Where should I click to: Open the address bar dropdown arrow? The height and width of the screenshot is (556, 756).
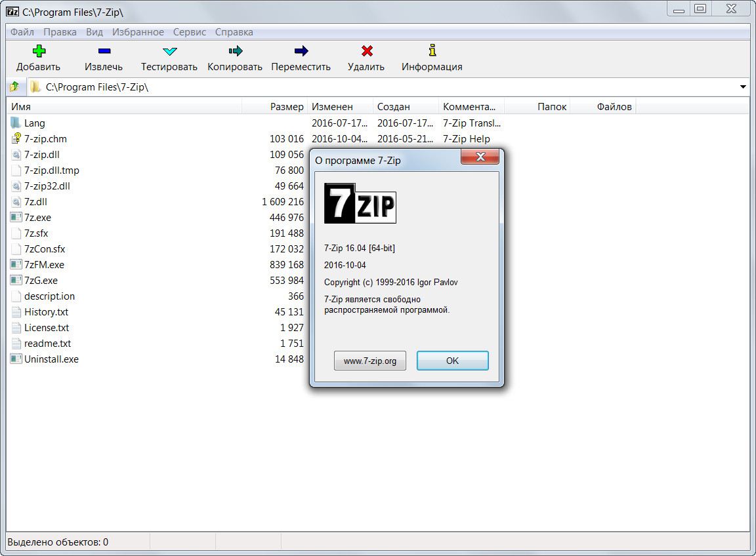[743, 87]
